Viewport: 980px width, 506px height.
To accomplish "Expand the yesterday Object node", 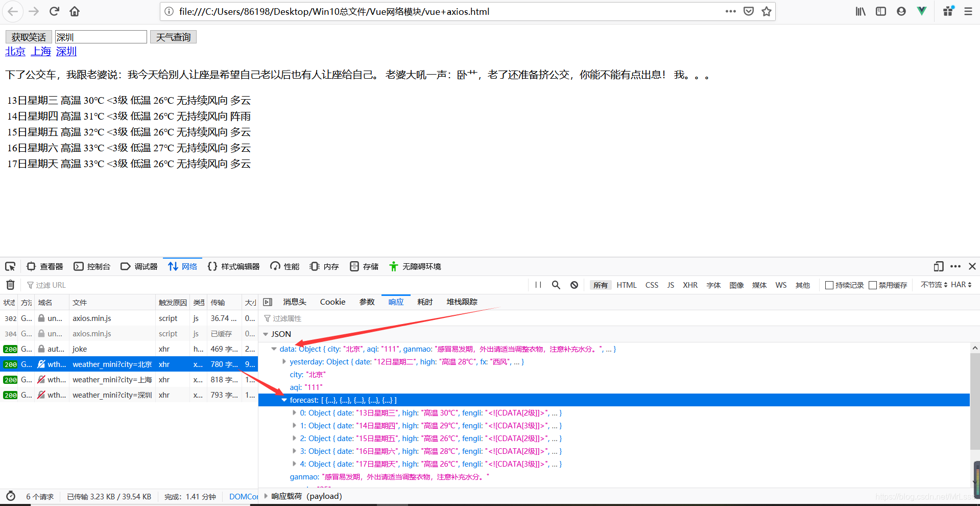I will tap(284, 362).
